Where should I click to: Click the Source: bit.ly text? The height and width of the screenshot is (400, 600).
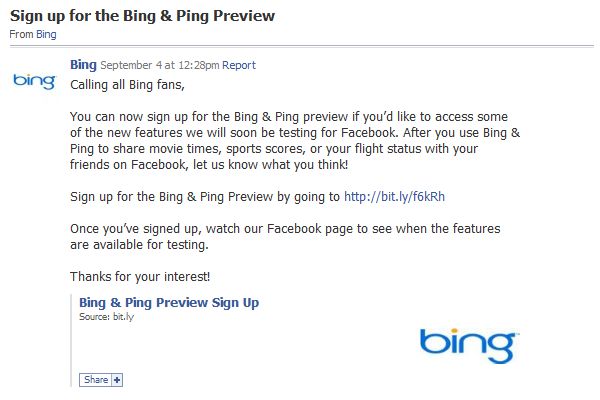(106, 317)
